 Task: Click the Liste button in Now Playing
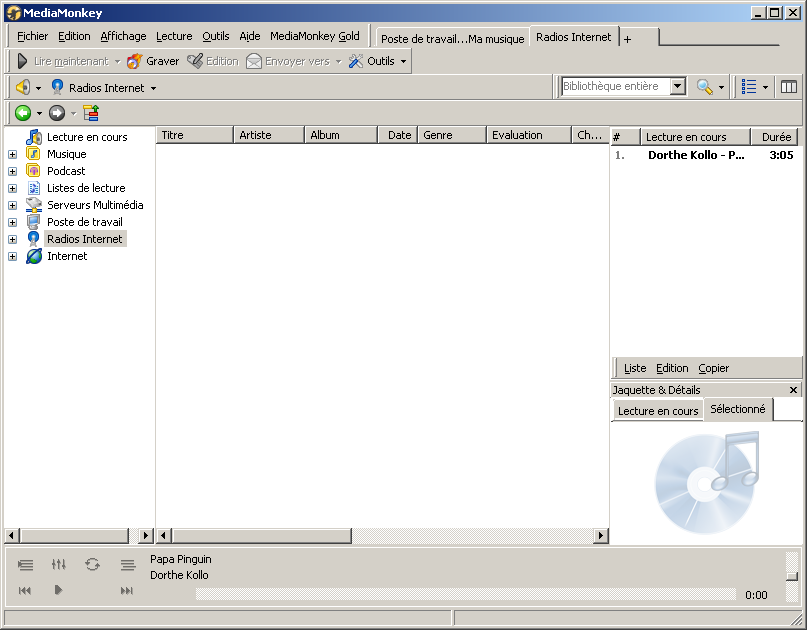click(x=635, y=368)
